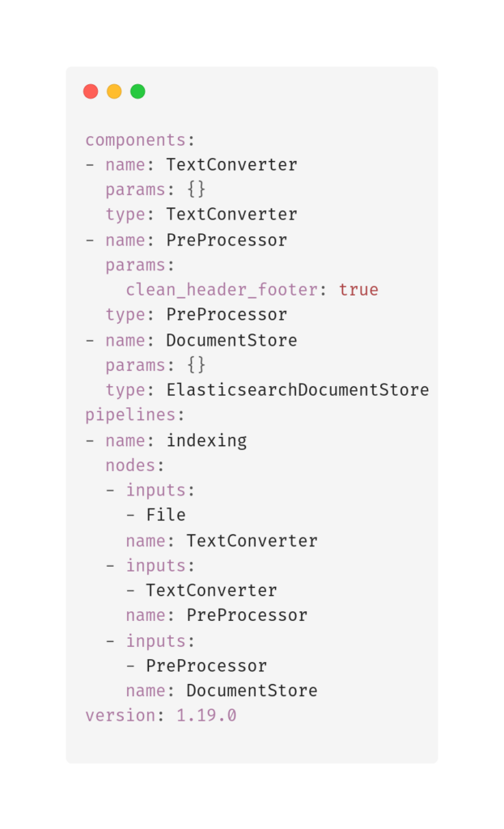Click empty braces in TextConverter component params
The height and width of the screenshot is (829, 504).
pyautogui.click(x=197, y=189)
